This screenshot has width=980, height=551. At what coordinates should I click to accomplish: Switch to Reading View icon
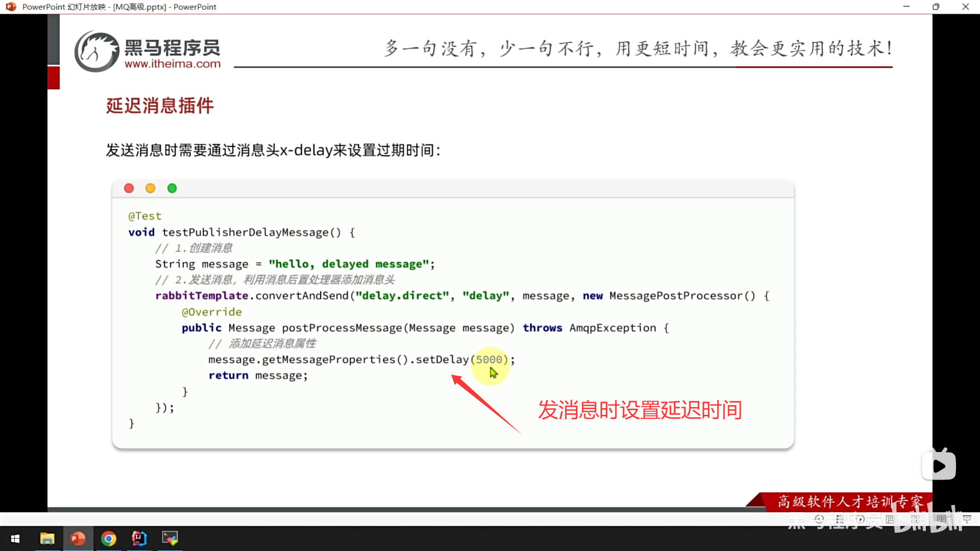[x=942, y=519]
